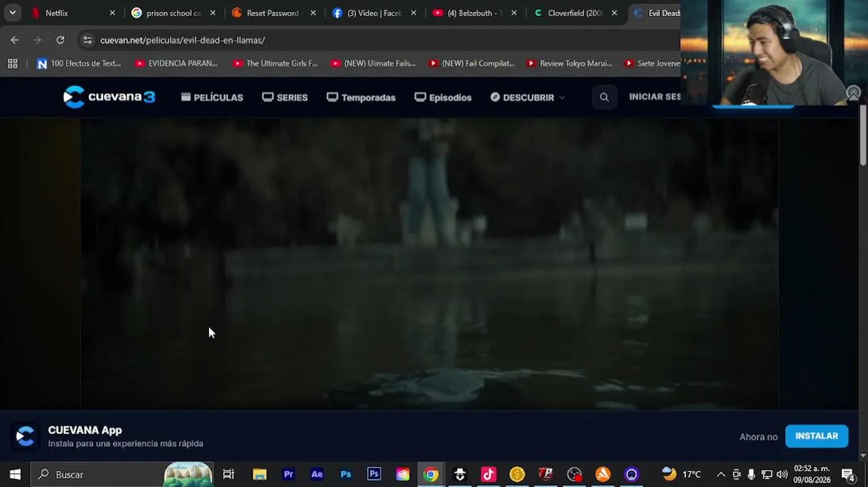Open the clock and date flyout
868x487 pixels.
click(812, 474)
